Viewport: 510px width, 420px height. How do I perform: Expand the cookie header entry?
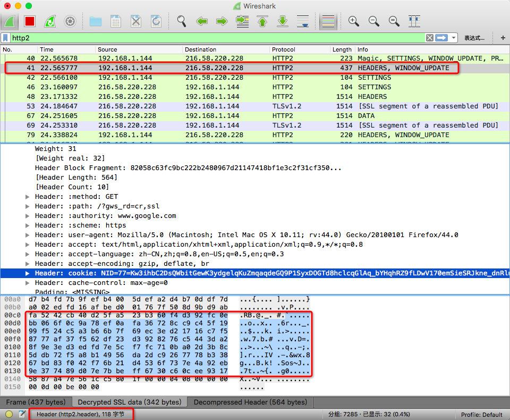[x=28, y=273]
